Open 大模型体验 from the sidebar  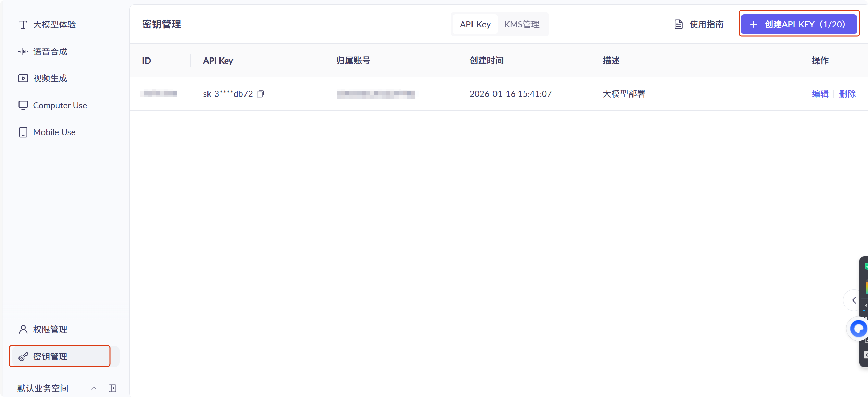tap(54, 24)
